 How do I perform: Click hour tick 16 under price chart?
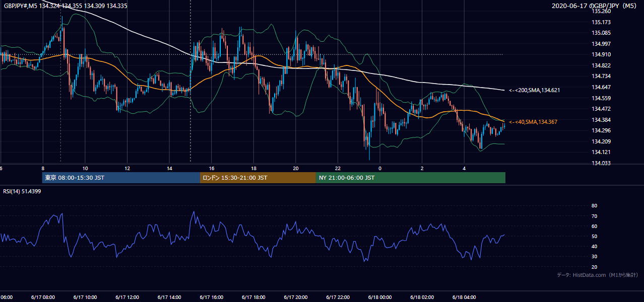click(212, 168)
